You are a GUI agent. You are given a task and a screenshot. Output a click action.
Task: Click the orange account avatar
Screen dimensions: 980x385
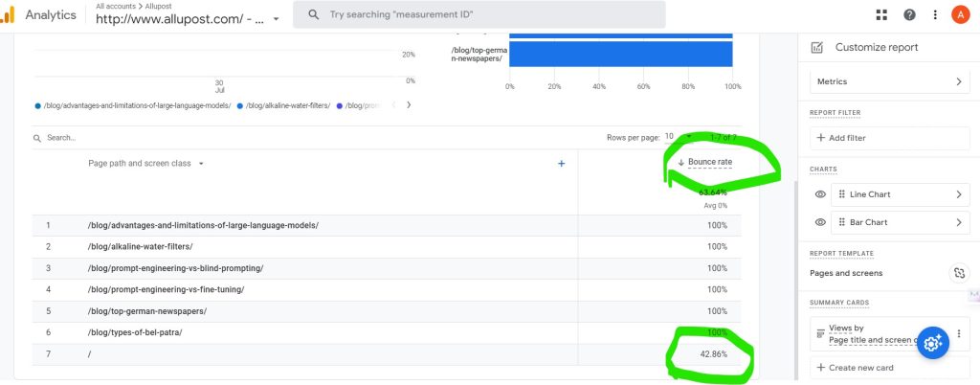point(961,14)
